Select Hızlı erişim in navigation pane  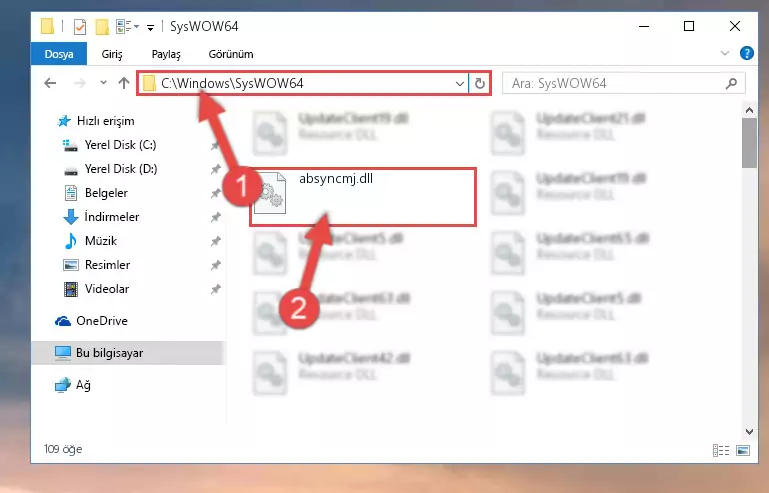coord(105,121)
